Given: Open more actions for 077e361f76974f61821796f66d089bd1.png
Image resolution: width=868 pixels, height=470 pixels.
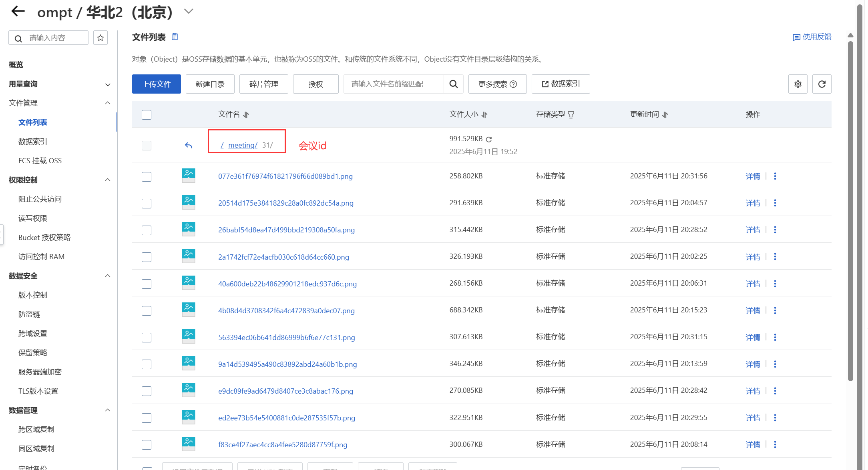Looking at the screenshot, I should 775,176.
